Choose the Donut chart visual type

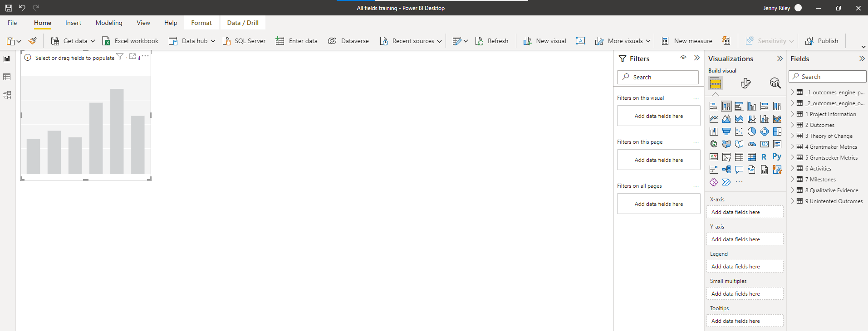click(x=765, y=131)
